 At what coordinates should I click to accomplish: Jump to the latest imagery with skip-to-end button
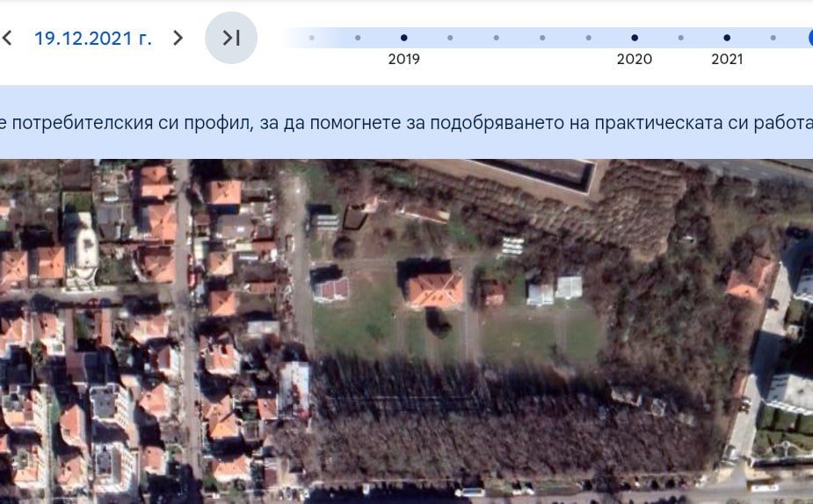pyautogui.click(x=231, y=38)
